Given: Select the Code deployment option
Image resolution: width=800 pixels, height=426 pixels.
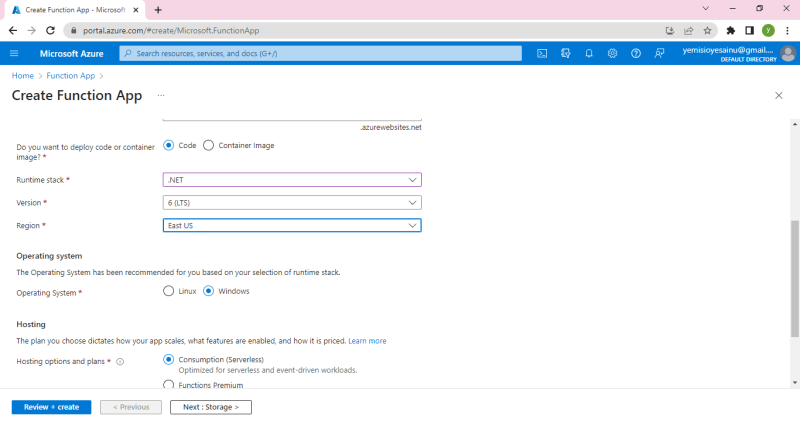Looking at the screenshot, I should pos(168,145).
